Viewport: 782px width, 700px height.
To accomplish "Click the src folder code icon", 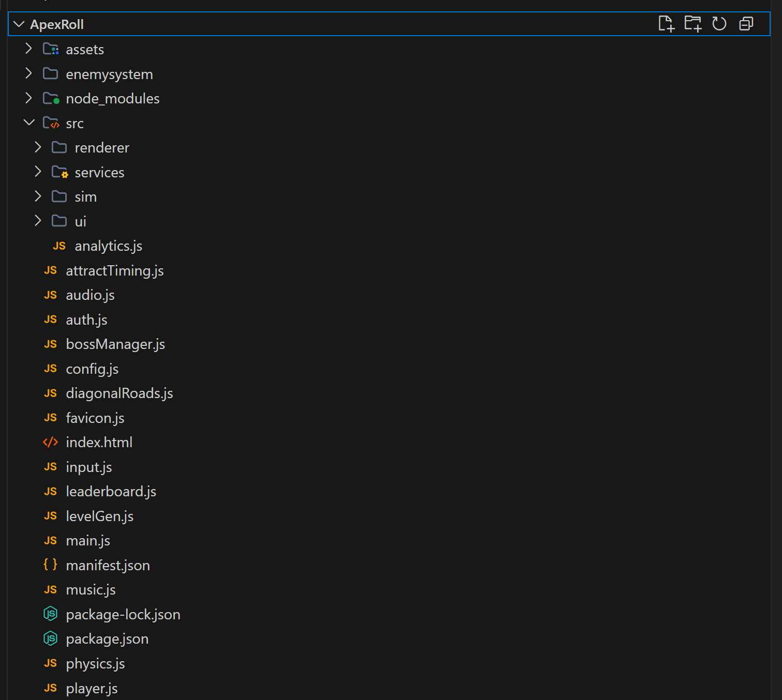I will tap(51, 123).
